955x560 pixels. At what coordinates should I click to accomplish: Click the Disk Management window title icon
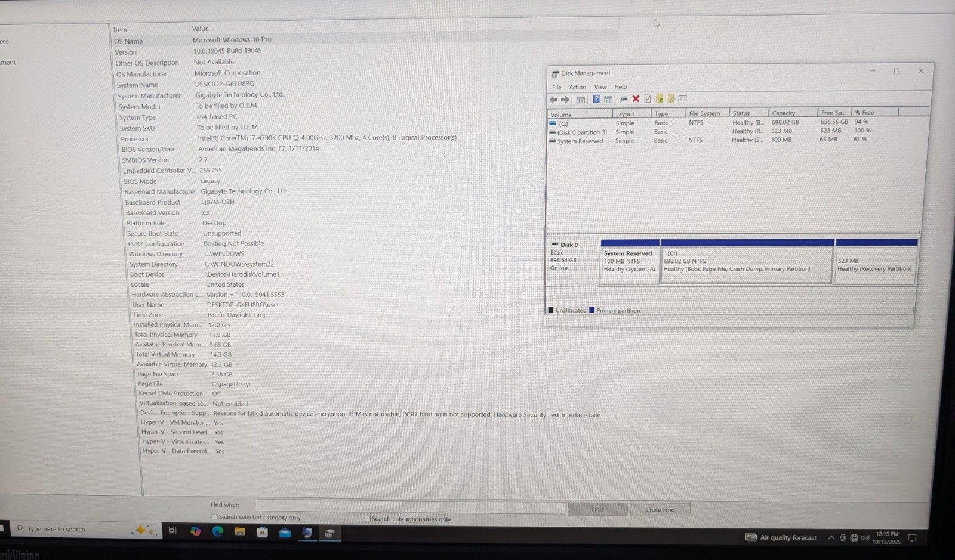click(x=555, y=73)
